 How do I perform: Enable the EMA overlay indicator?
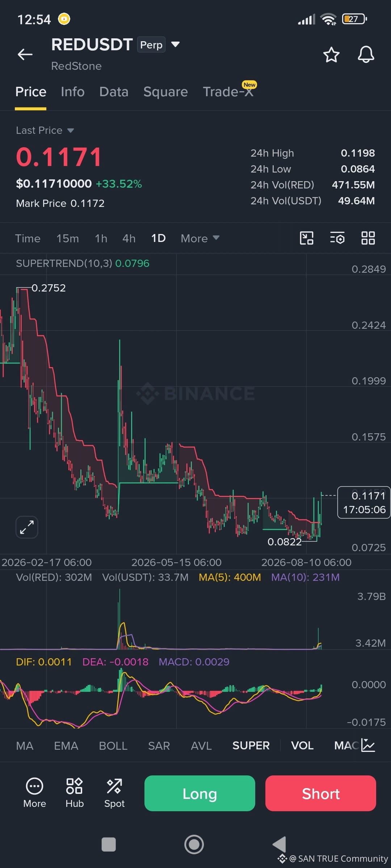point(66,745)
